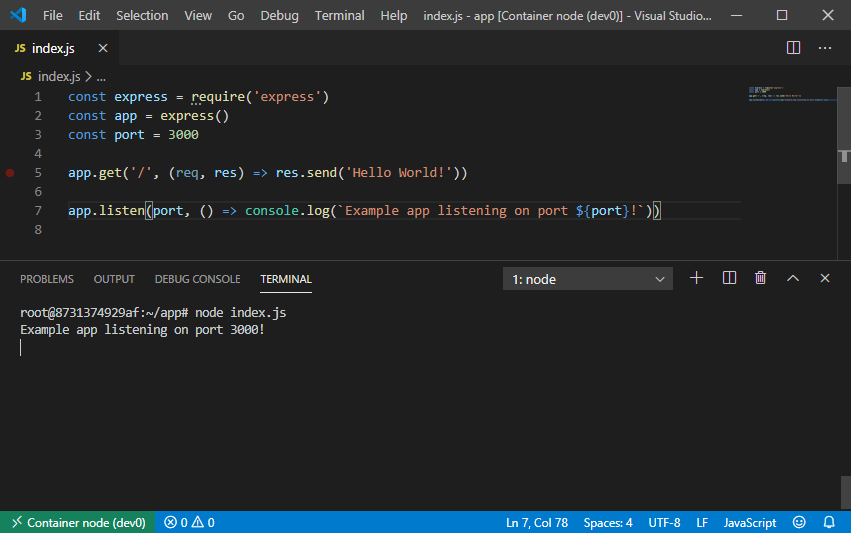Maximize panel size with chevron up
The width and height of the screenshot is (851, 533).
(793, 278)
